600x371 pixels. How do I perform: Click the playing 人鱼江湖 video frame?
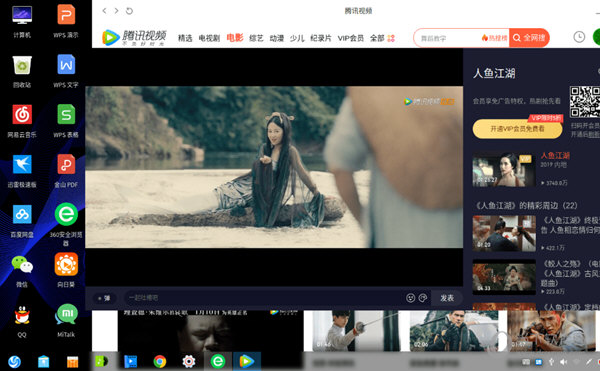coord(274,167)
